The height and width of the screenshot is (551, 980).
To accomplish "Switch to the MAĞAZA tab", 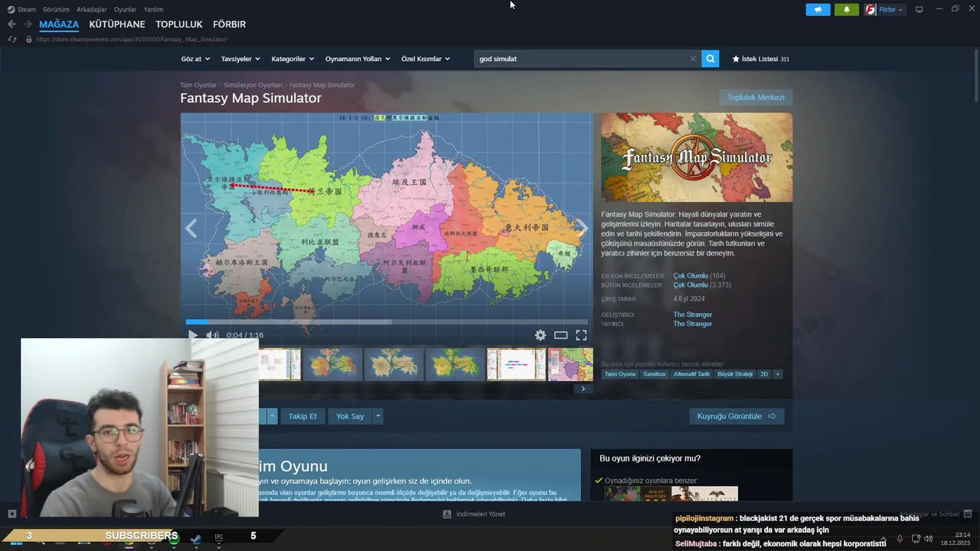I will tap(59, 24).
